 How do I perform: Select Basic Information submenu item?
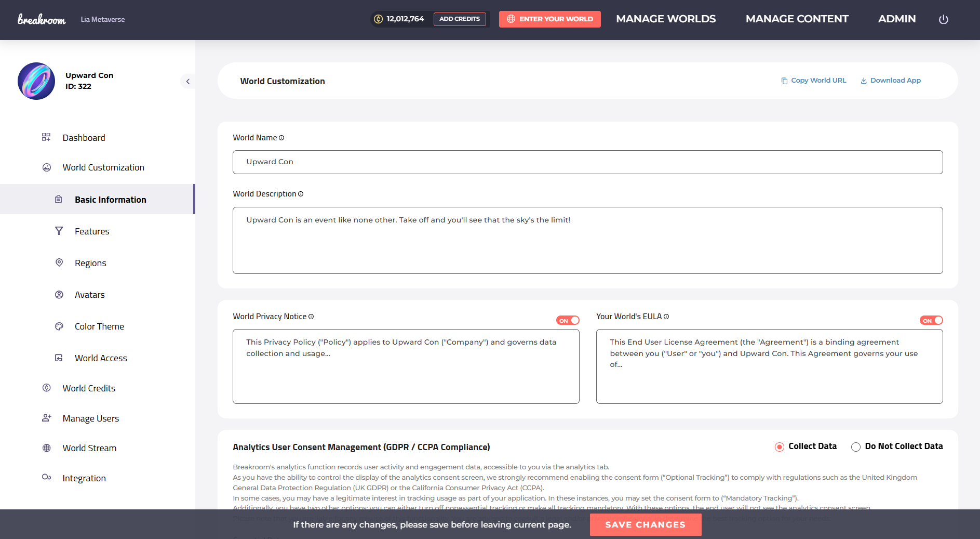[x=98, y=199]
